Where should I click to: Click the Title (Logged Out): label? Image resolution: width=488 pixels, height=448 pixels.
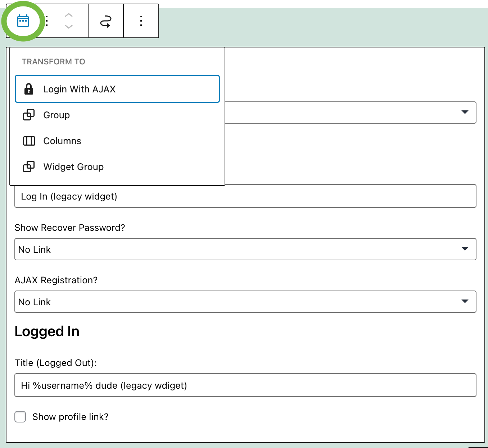(x=56, y=363)
